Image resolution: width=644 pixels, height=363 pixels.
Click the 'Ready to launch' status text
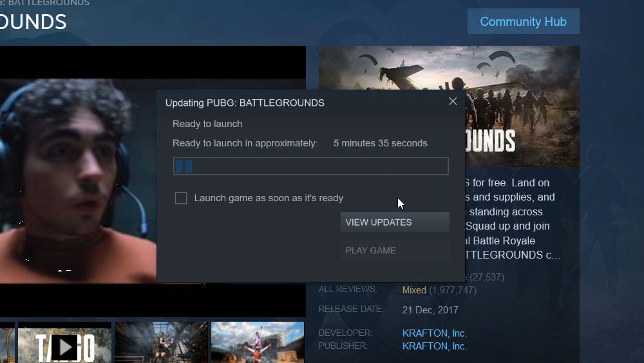(x=207, y=124)
